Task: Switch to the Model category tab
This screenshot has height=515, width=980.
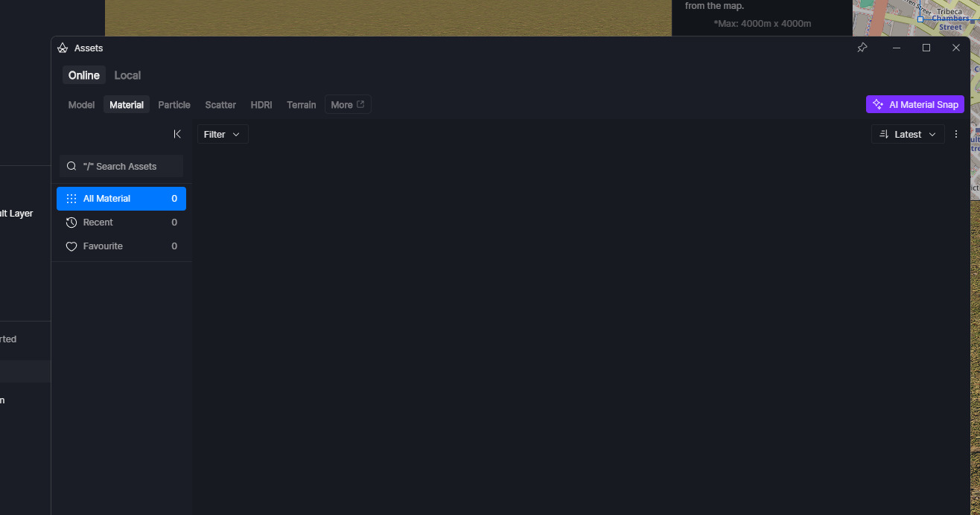Action: [81, 105]
